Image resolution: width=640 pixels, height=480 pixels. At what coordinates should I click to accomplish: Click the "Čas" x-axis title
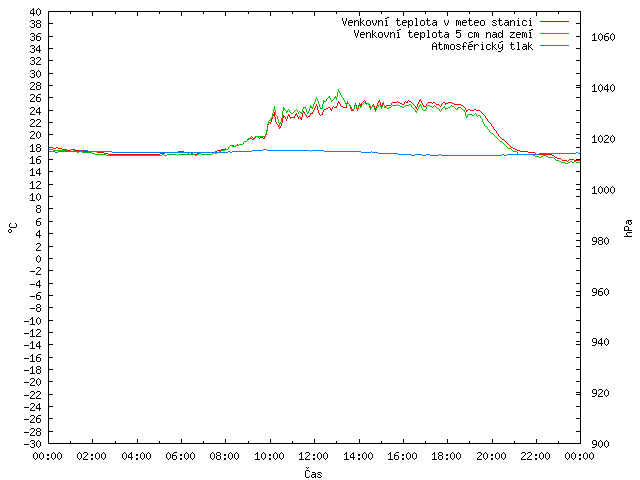tap(313, 473)
